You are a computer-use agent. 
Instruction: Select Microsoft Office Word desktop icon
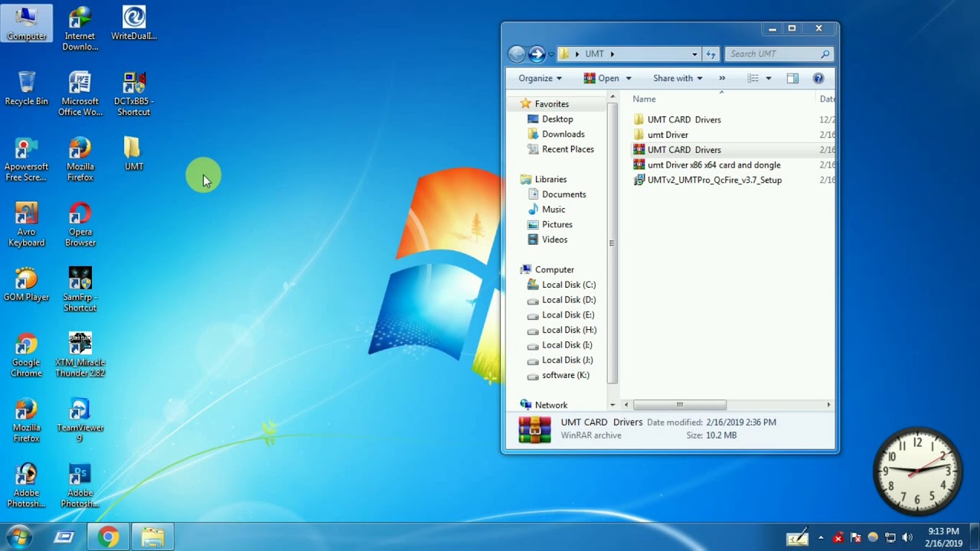(x=80, y=93)
